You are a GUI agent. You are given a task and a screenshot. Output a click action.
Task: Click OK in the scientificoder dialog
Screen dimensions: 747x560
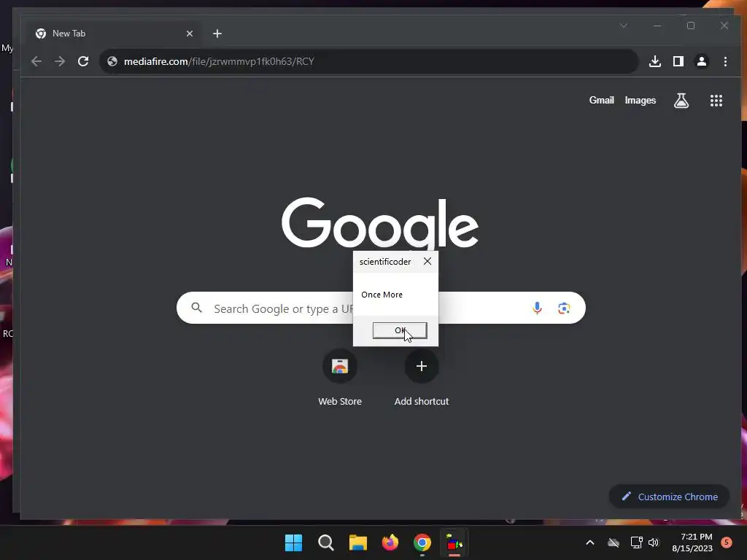pos(400,330)
